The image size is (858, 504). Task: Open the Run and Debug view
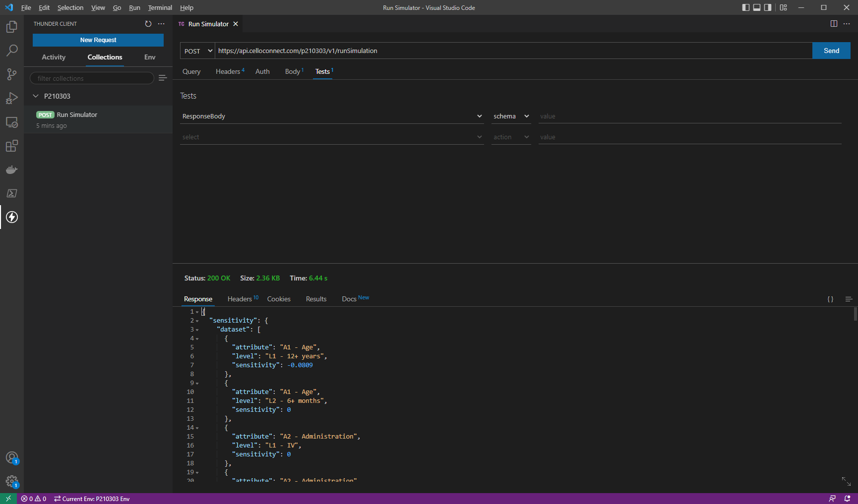tap(11, 98)
